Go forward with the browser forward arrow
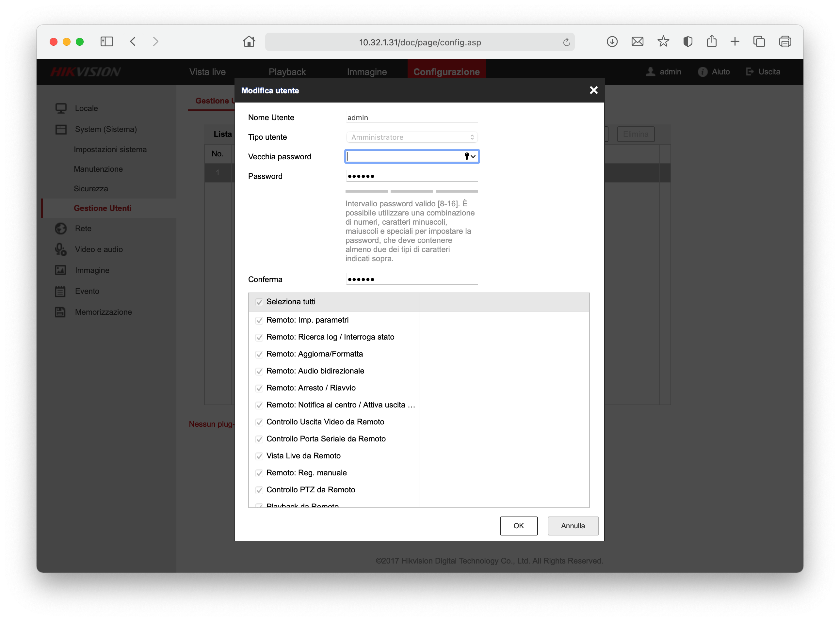The width and height of the screenshot is (840, 621). click(156, 41)
